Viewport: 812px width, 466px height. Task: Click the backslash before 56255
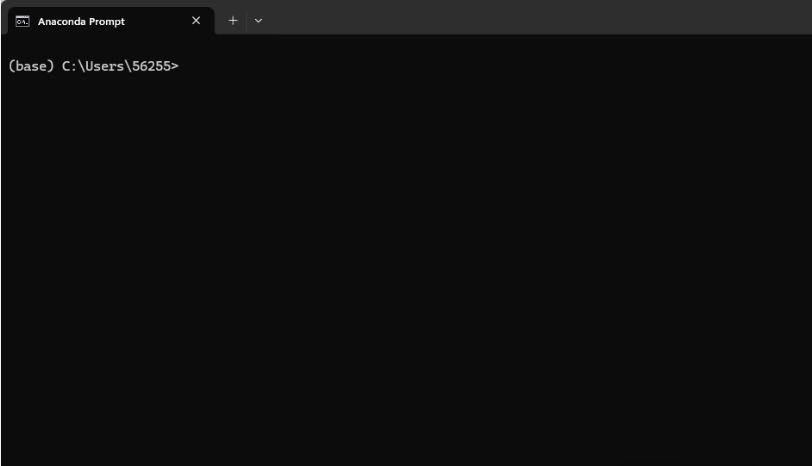coord(128,66)
